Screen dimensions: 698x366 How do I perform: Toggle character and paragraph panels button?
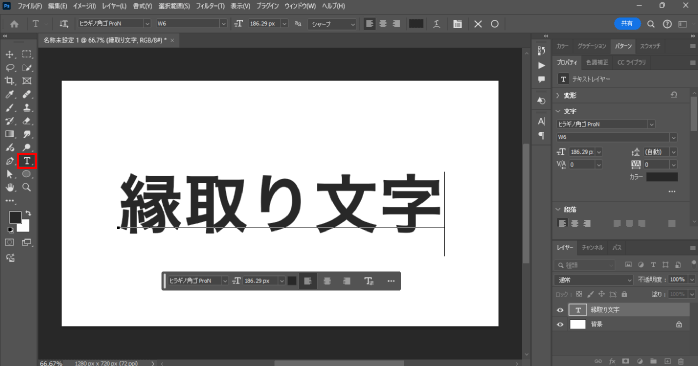point(457,24)
